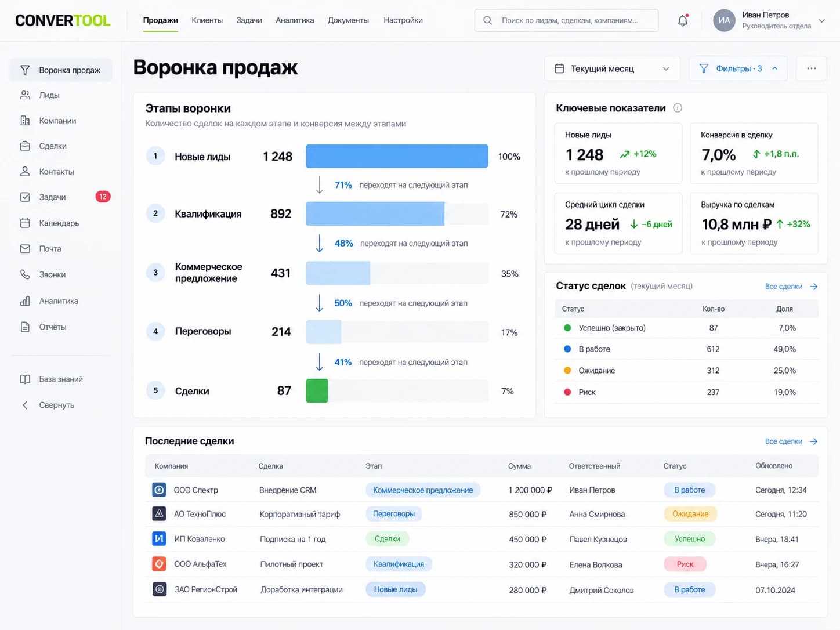Click the info icon beside Ключевые показатели
Viewport: 840px width, 630px height.
coord(678,108)
